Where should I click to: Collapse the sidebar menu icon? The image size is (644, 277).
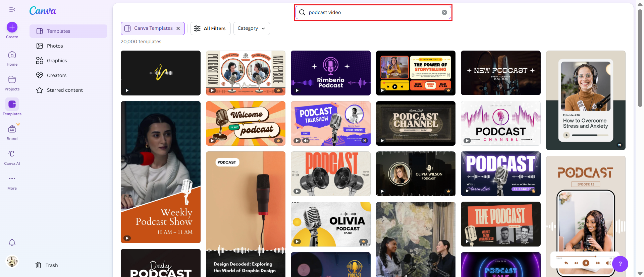click(x=12, y=10)
